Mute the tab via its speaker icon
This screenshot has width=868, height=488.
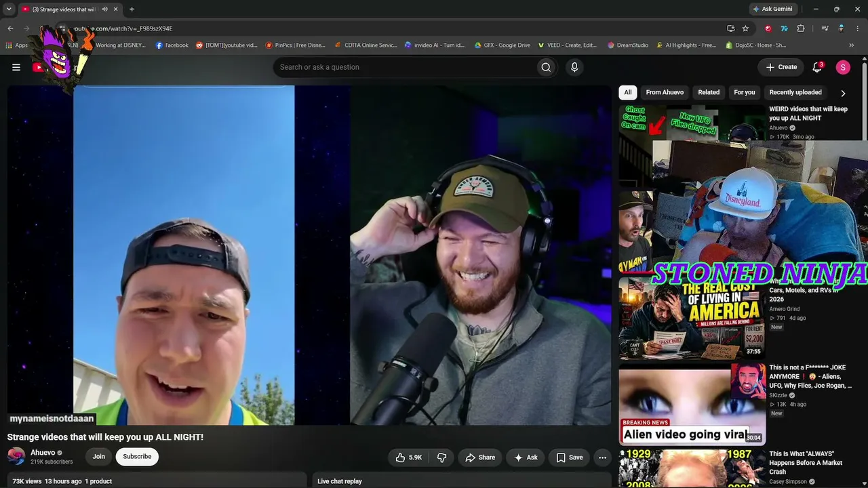pos(104,9)
